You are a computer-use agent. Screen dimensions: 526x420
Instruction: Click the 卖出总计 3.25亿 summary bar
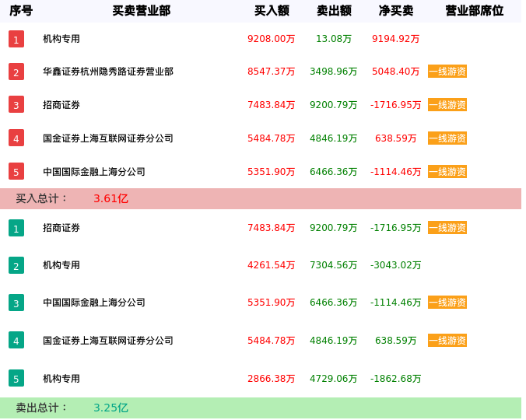[x=261, y=408]
